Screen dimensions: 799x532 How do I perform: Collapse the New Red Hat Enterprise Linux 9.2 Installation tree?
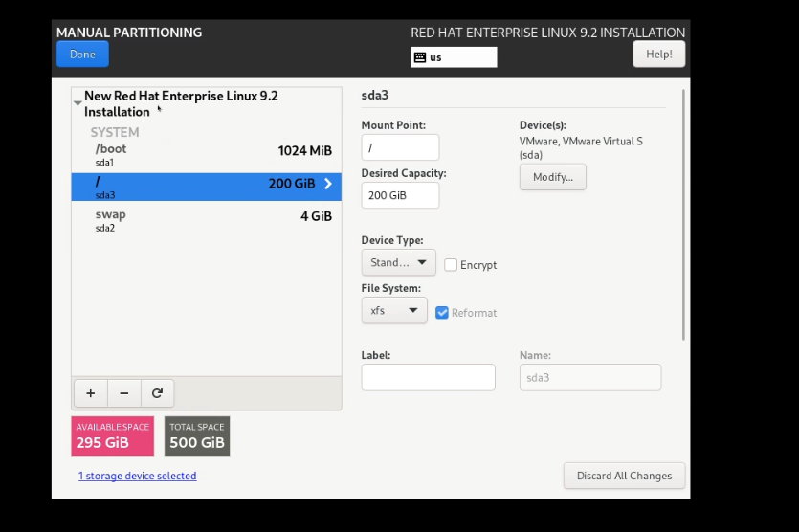click(x=78, y=103)
